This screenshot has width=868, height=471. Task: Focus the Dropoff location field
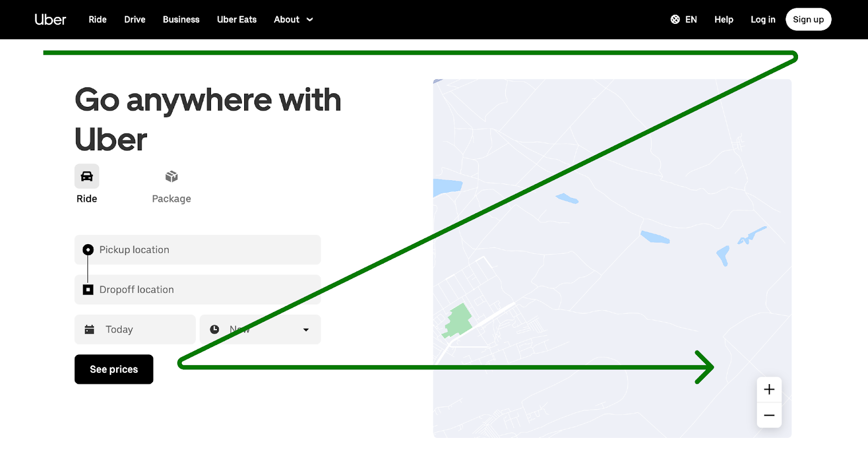point(197,290)
